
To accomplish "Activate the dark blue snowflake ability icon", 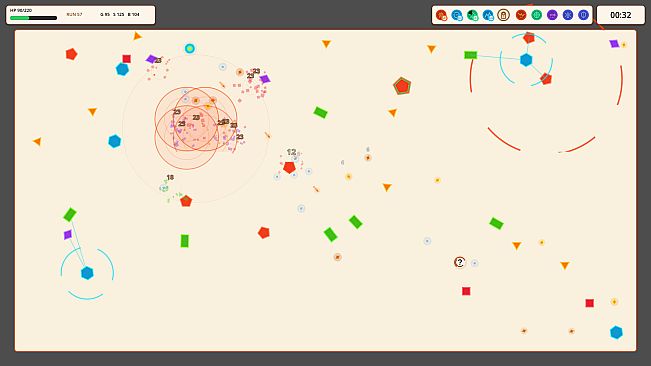I will click(x=568, y=15).
